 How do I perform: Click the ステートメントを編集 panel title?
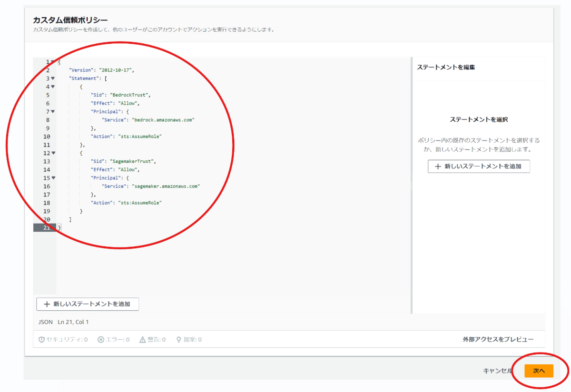446,67
